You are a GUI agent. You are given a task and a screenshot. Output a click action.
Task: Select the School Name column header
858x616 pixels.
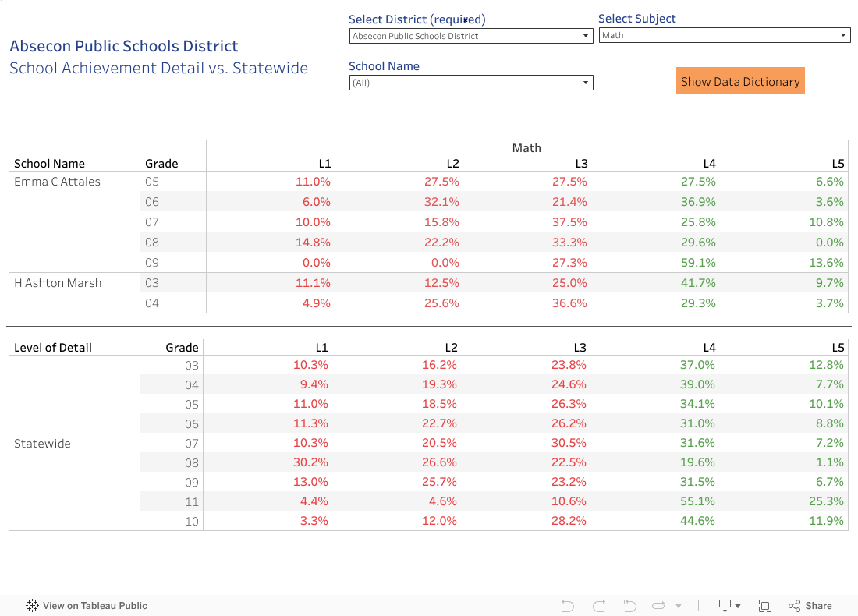point(49,164)
